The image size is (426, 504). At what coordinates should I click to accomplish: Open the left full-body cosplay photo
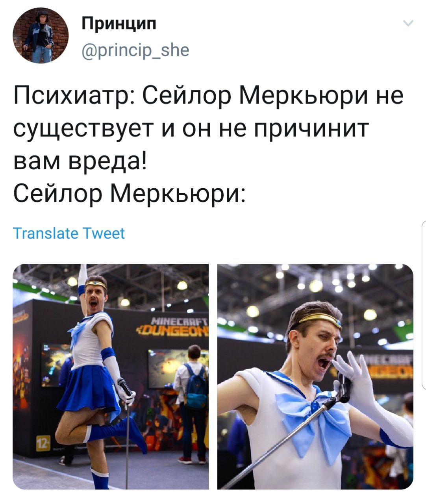coord(111,376)
